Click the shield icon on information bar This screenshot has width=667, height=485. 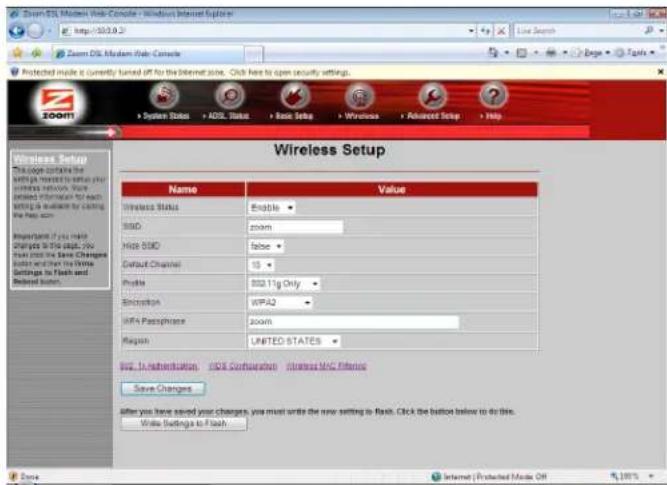click(x=14, y=72)
